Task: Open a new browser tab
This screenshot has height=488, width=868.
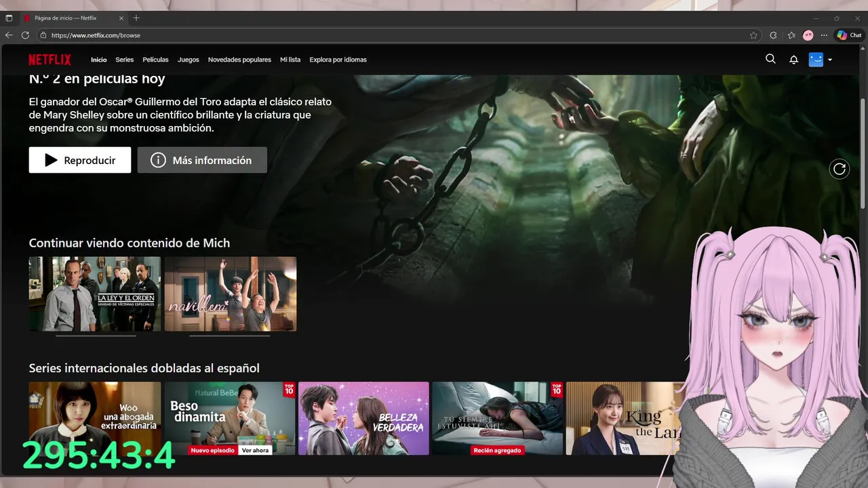Action: 136,18
